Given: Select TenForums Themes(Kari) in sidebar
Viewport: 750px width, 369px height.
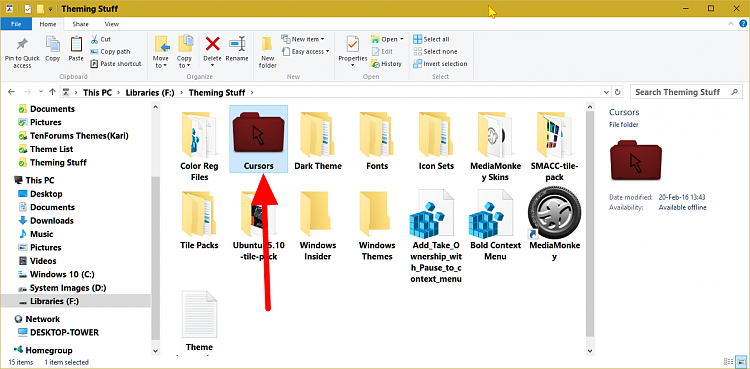Looking at the screenshot, I should [x=79, y=135].
